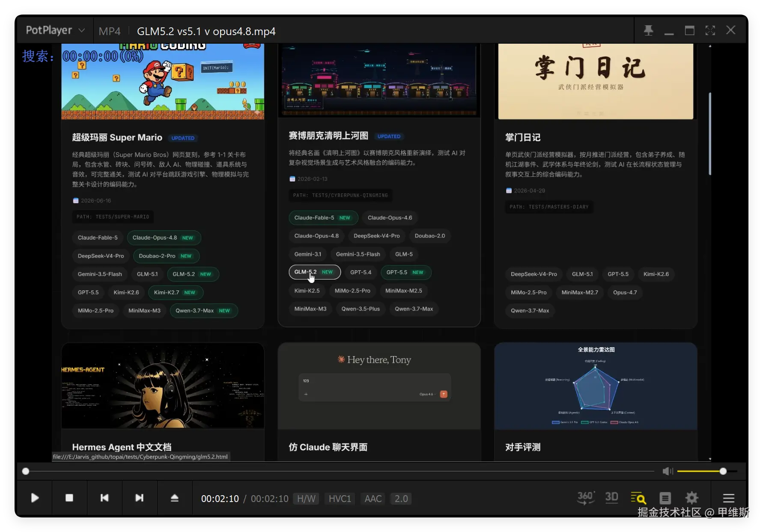Select GLM-5.2 NEW tag in the Super Mario card
The width and height of the screenshot is (763, 532).
pos(193,274)
